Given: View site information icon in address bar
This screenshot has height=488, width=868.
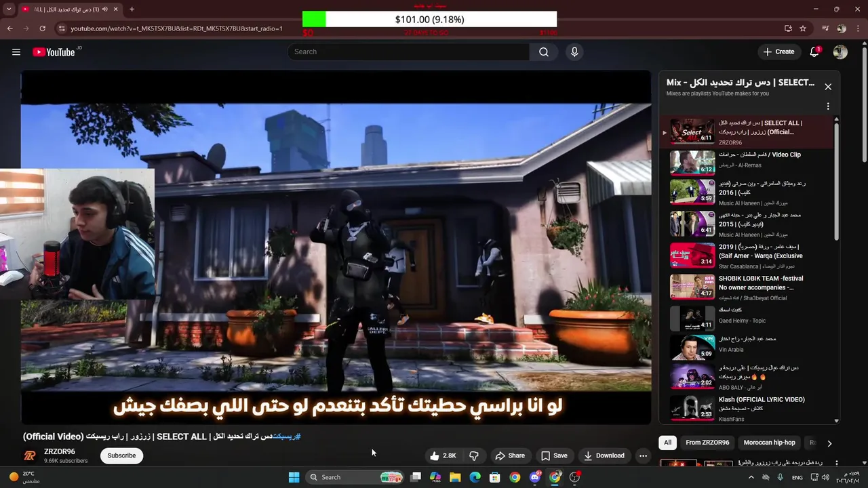Looking at the screenshot, I should (x=62, y=28).
